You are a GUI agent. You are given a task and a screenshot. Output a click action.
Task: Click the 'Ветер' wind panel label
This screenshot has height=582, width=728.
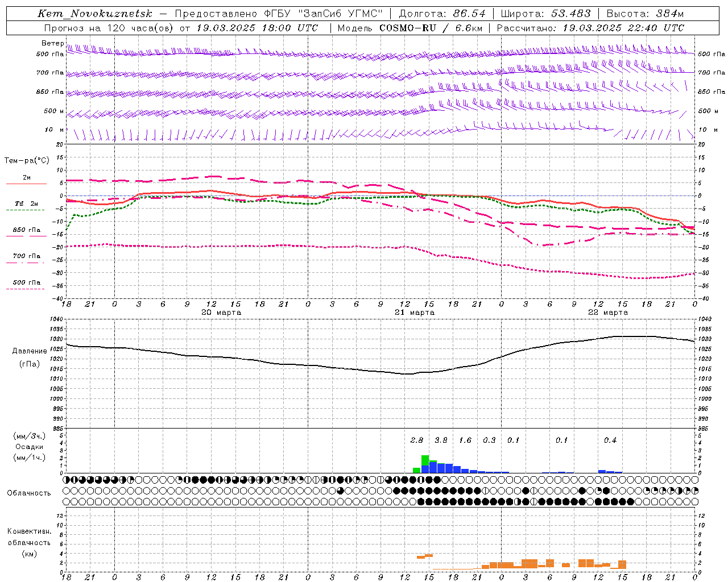coord(52,43)
